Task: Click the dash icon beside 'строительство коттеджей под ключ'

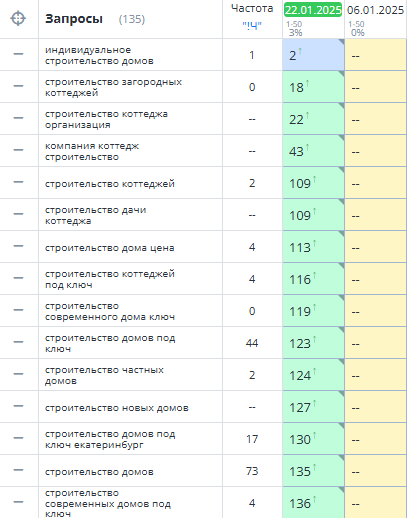Action: pos(18,278)
